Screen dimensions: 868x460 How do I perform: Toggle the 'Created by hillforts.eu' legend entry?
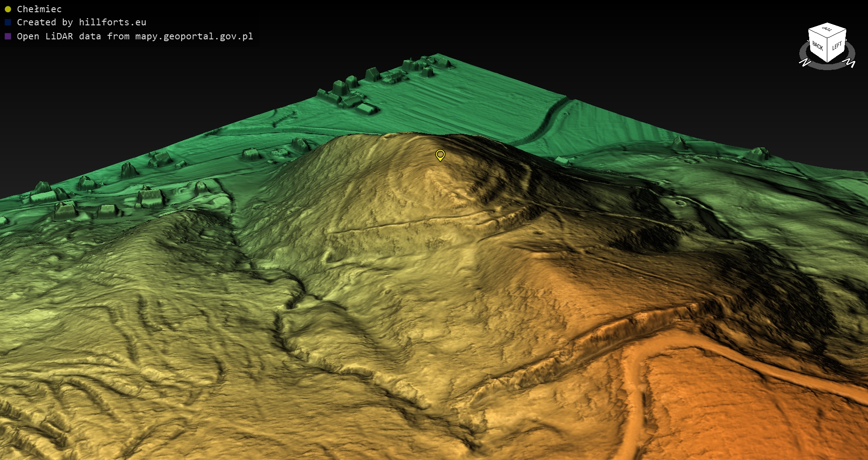click(x=81, y=22)
